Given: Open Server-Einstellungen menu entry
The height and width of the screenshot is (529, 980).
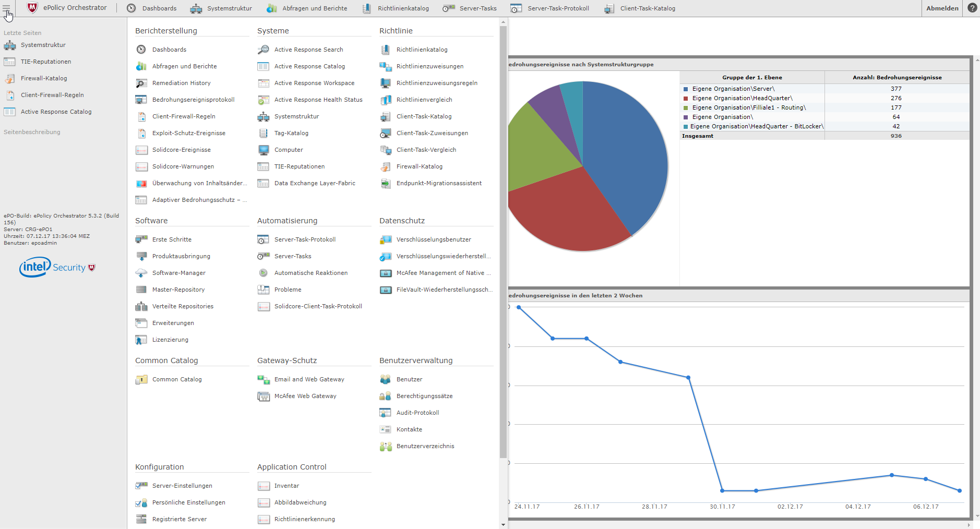Looking at the screenshot, I should (x=182, y=486).
